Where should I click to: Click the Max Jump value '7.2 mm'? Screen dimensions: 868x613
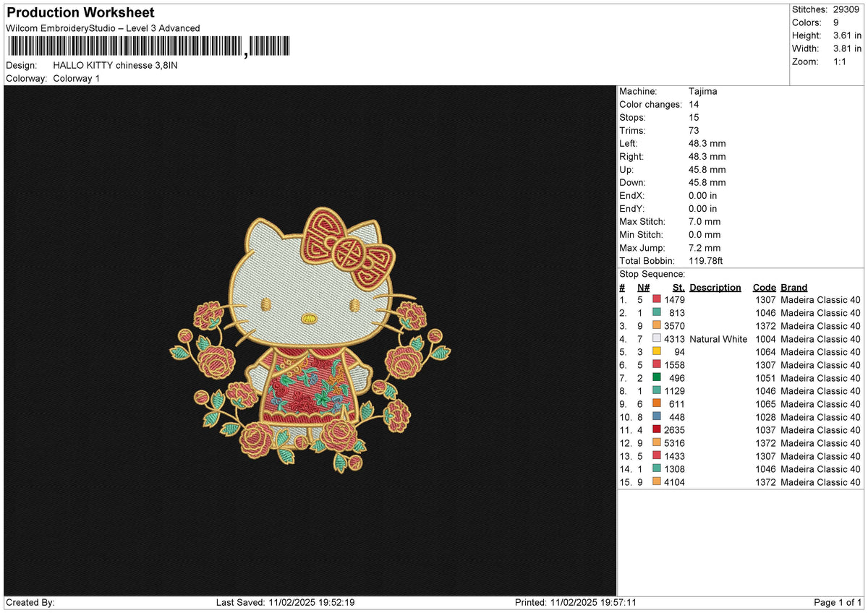coord(705,247)
